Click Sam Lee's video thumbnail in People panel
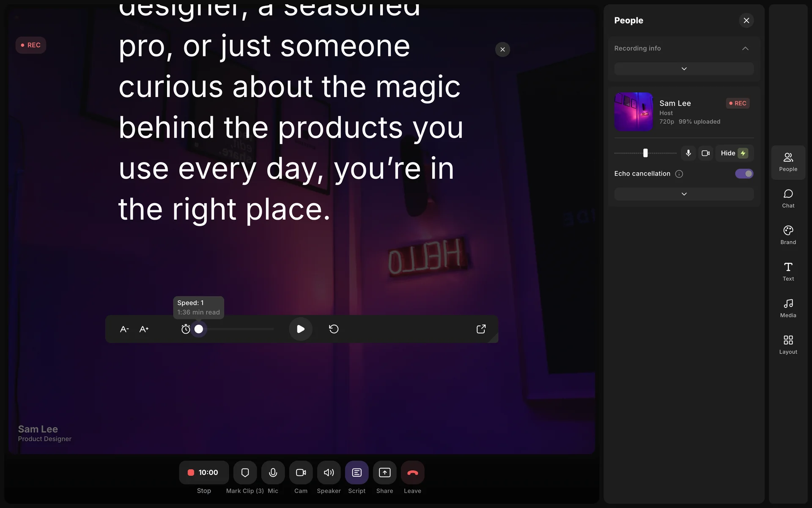Viewport: 812px width, 508px height. coord(633,112)
